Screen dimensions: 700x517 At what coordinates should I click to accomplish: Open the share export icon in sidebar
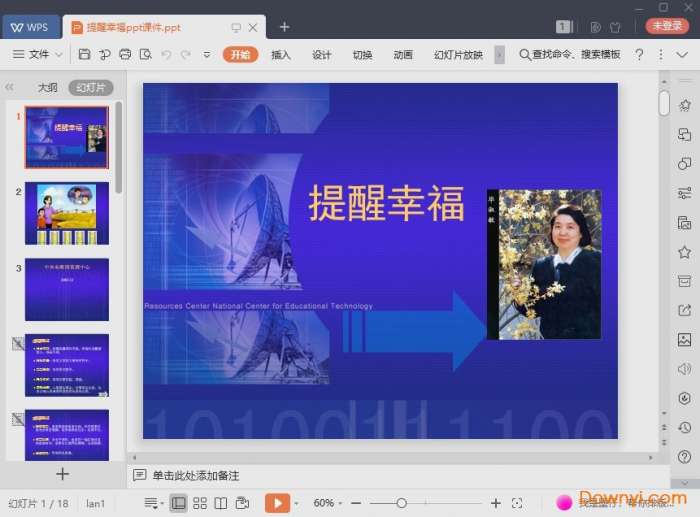point(684,310)
